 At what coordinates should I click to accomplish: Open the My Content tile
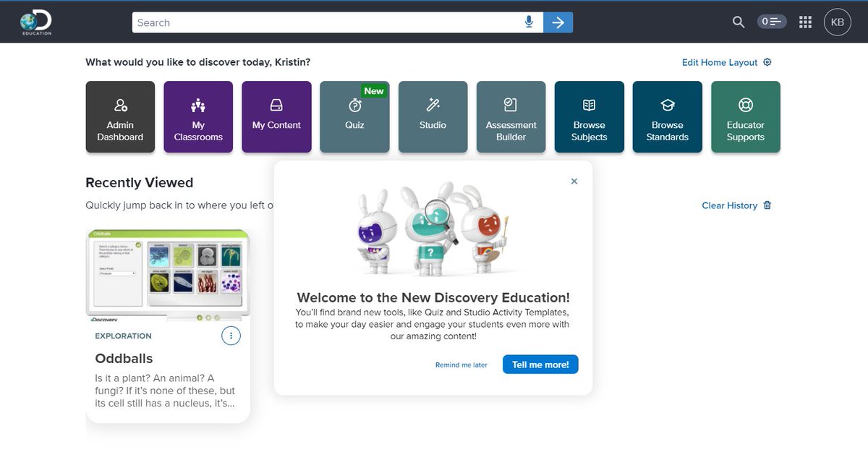point(276,117)
